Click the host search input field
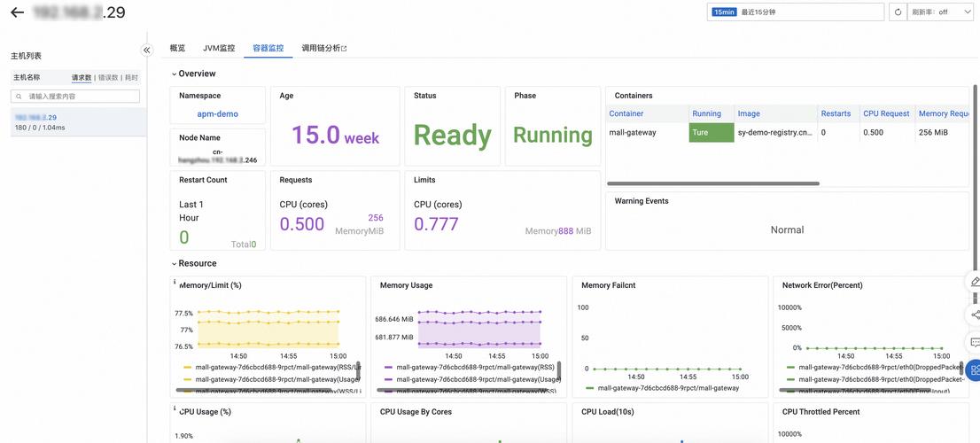 (80, 96)
